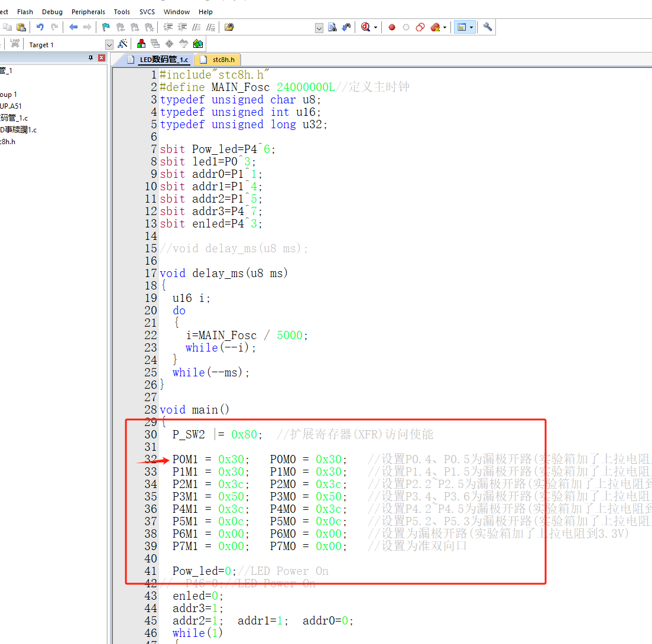This screenshot has width=652, height=644.
Task: Select the 'oup 1' group in project tree
Action: pyautogui.click(x=9, y=95)
